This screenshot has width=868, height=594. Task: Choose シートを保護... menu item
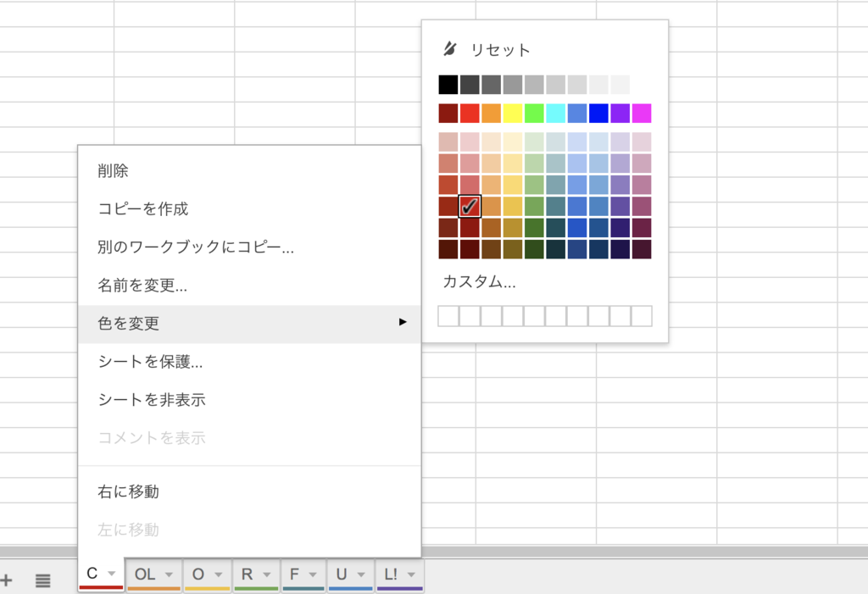pos(249,362)
